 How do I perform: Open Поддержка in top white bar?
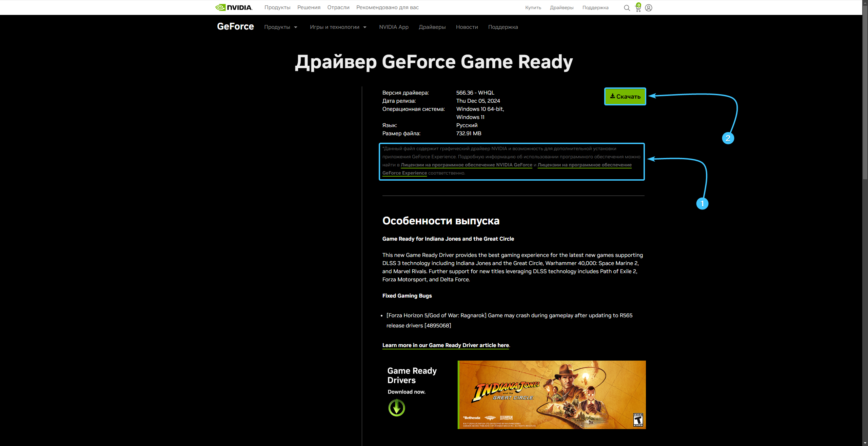(x=595, y=8)
